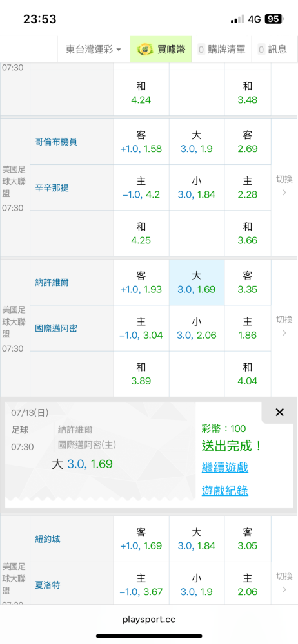Click the 繼續遊戲 link
This screenshot has height=644, width=298.
pyautogui.click(x=224, y=468)
